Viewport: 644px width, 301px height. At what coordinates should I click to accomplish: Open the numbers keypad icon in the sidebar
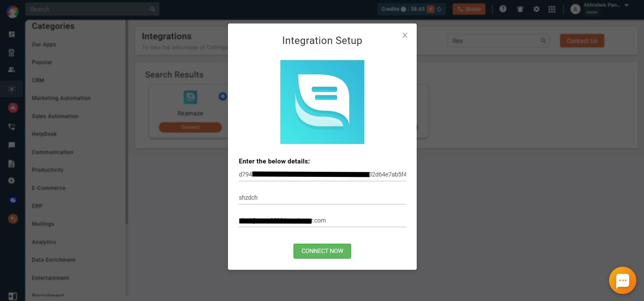(x=12, y=52)
